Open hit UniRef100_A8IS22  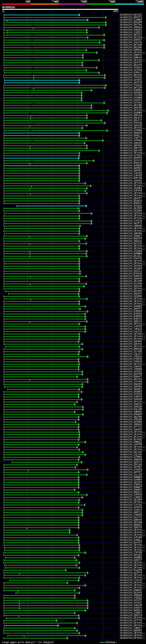tap(131, 15)
